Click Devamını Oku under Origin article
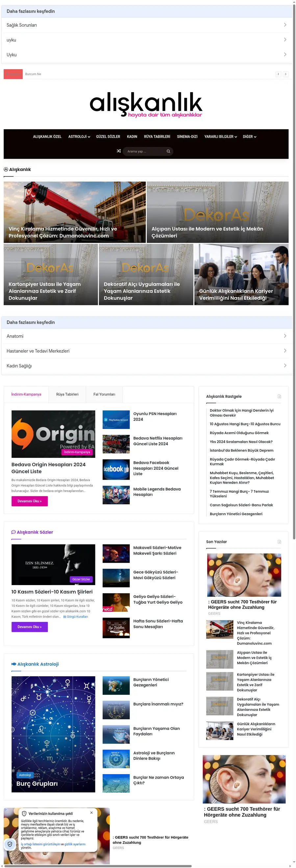296x868 pixels. pos(30,501)
